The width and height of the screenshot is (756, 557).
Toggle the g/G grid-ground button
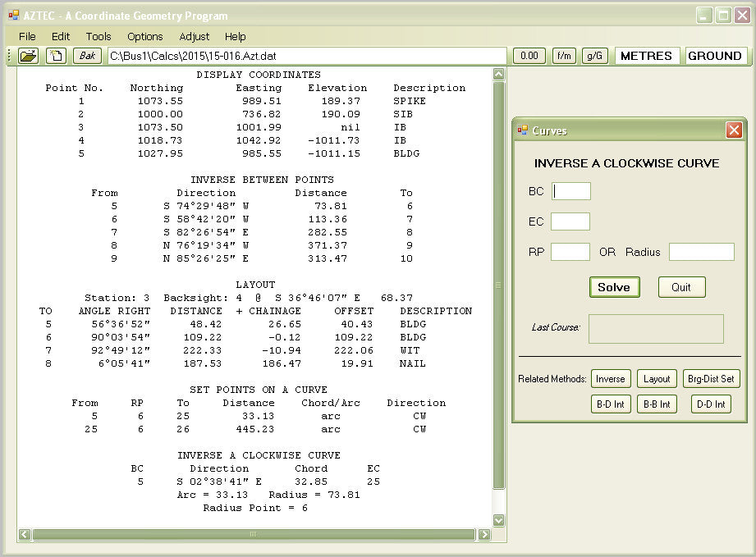(x=593, y=56)
